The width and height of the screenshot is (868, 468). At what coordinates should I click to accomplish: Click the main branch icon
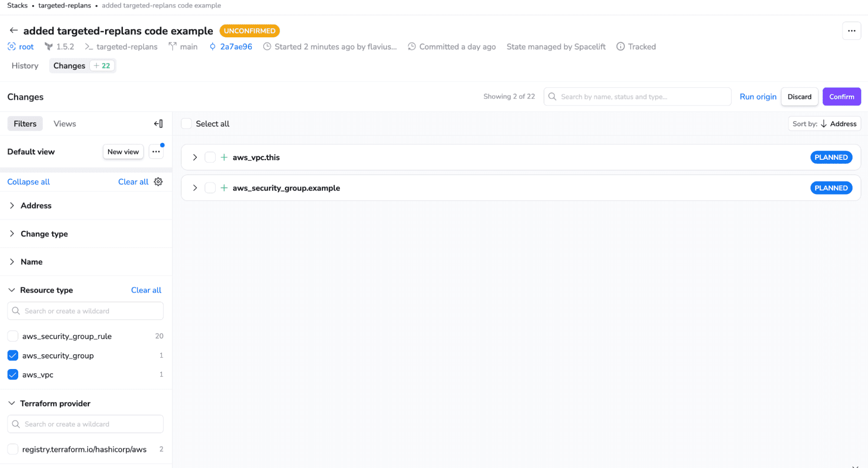tap(172, 46)
